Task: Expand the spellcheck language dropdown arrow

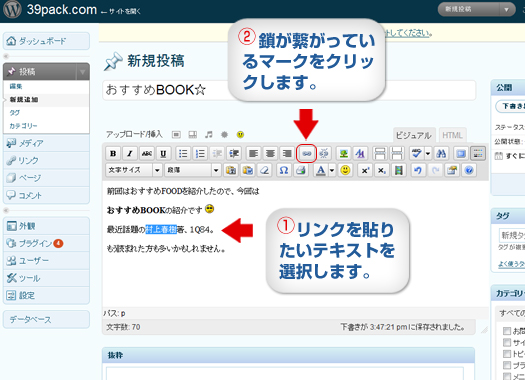Action: [x=428, y=153]
